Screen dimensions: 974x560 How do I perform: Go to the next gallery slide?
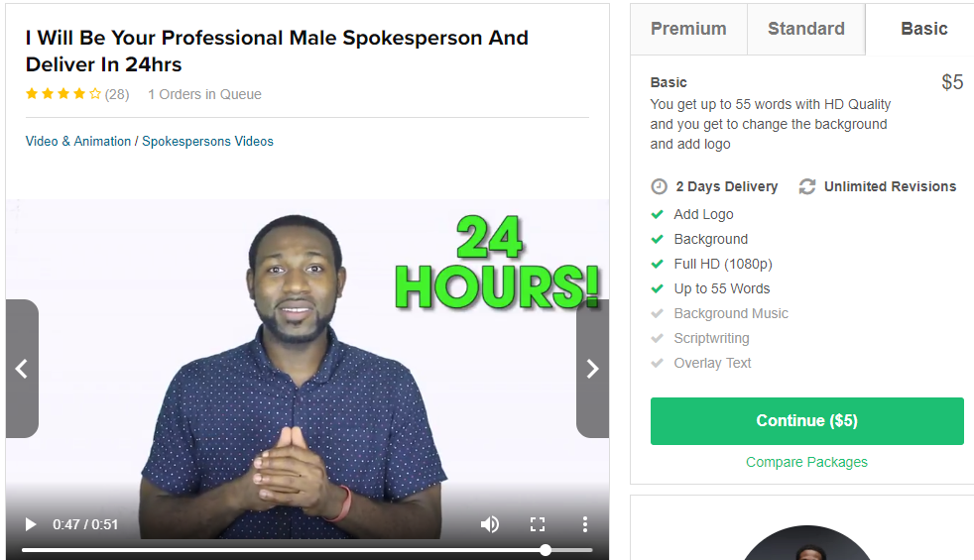pos(592,369)
